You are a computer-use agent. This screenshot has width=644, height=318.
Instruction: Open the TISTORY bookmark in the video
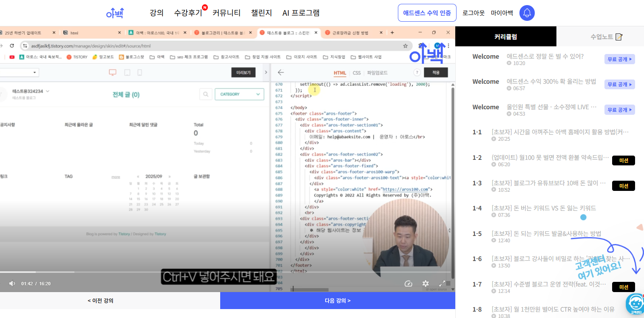click(77, 57)
